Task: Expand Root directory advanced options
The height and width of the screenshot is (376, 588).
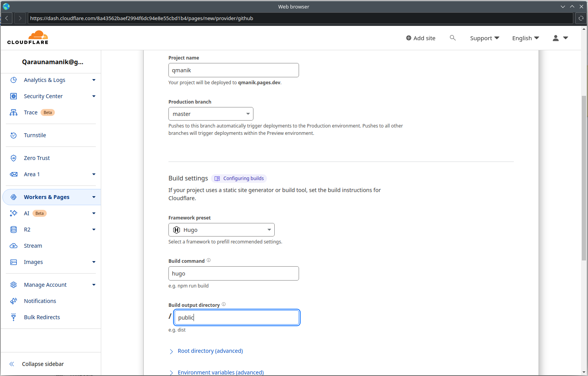Action: (x=210, y=351)
